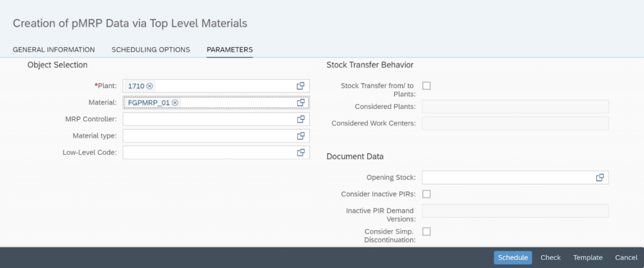Tick the Consider Inactive PIRs checkbox
The width and height of the screenshot is (644, 268).
coord(427,194)
